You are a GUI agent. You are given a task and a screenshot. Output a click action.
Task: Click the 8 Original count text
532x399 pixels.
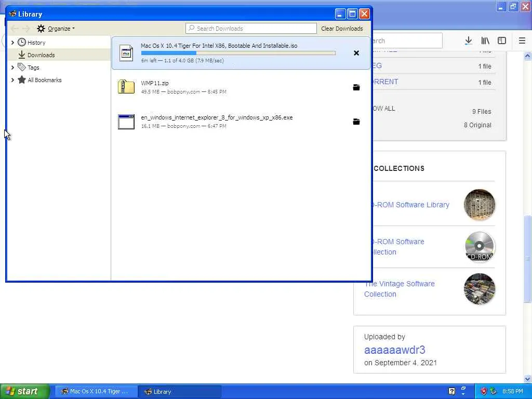477,125
